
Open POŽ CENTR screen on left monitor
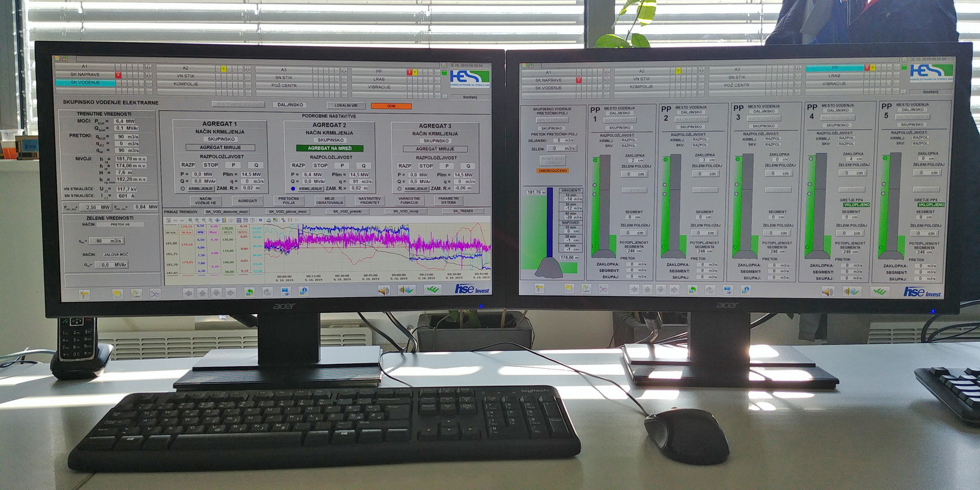click(284, 86)
